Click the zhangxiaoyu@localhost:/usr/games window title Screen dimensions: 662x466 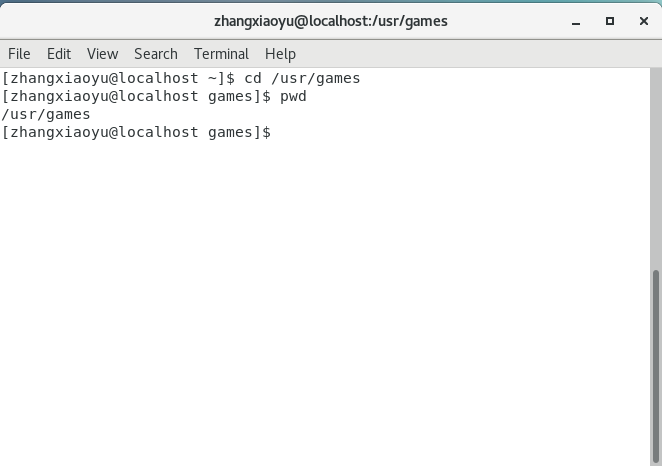(330, 21)
